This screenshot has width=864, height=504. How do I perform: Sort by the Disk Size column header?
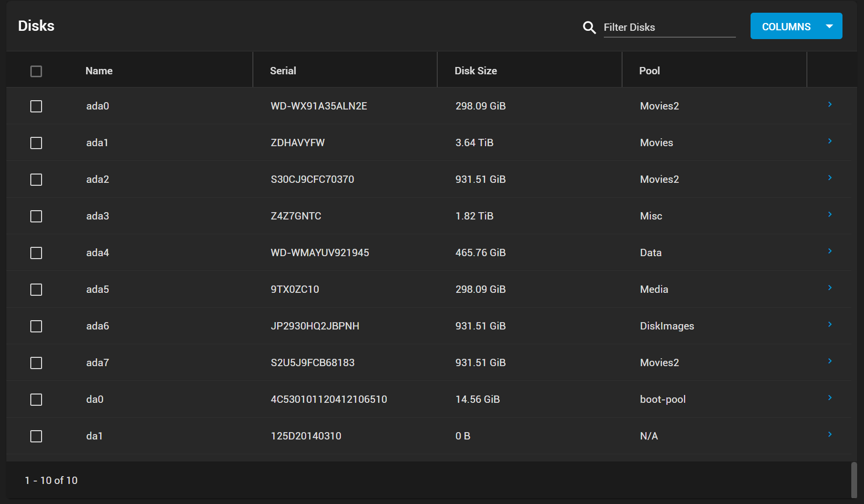tap(476, 71)
